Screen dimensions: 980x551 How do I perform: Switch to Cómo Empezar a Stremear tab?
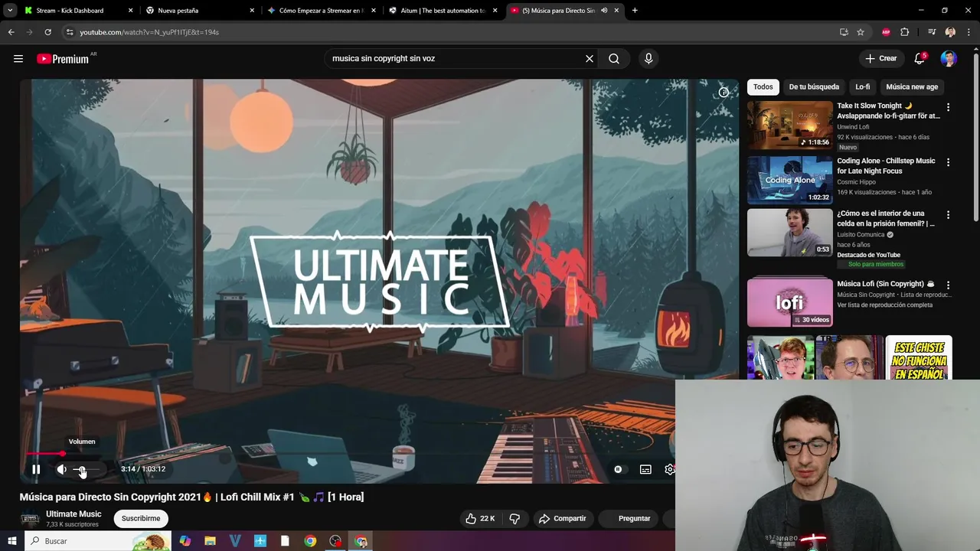320,11
